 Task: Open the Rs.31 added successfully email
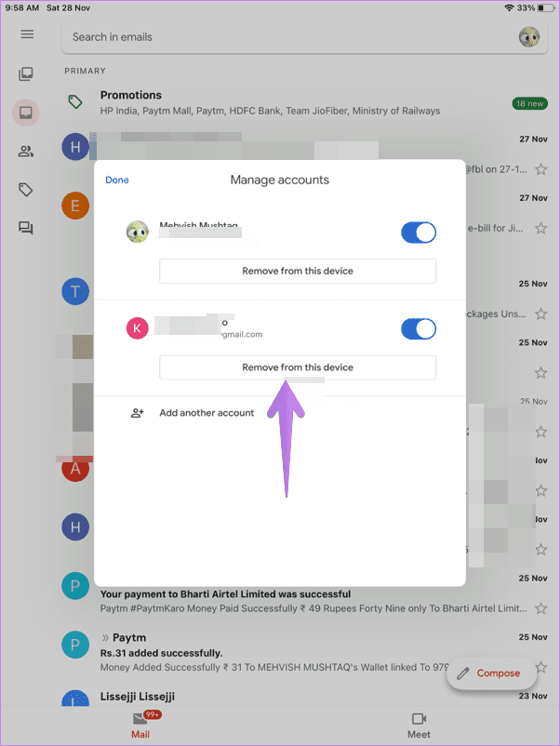point(304,653)
